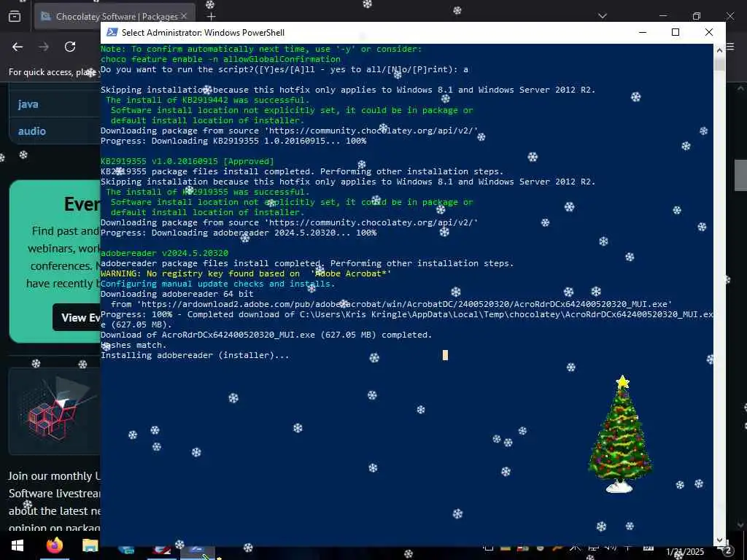Minimize the PowerShell window

643,32
